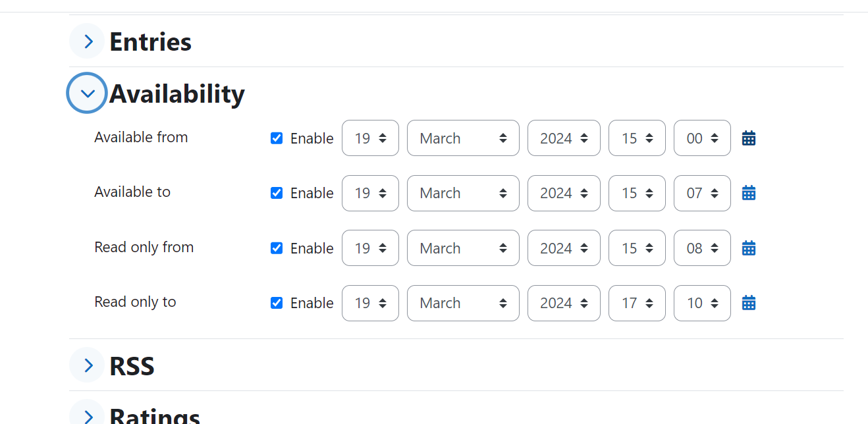Open calendar picker for Available to

(748, 193)
